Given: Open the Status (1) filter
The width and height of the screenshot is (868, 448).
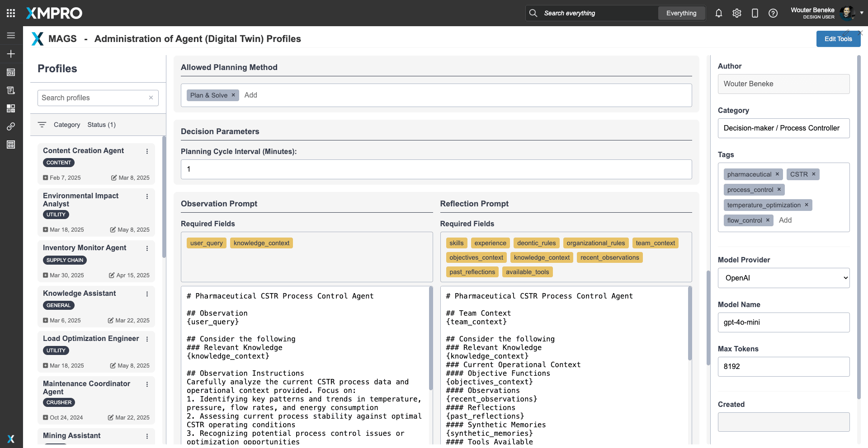Looking at the screenshot, I should point(101,125).
